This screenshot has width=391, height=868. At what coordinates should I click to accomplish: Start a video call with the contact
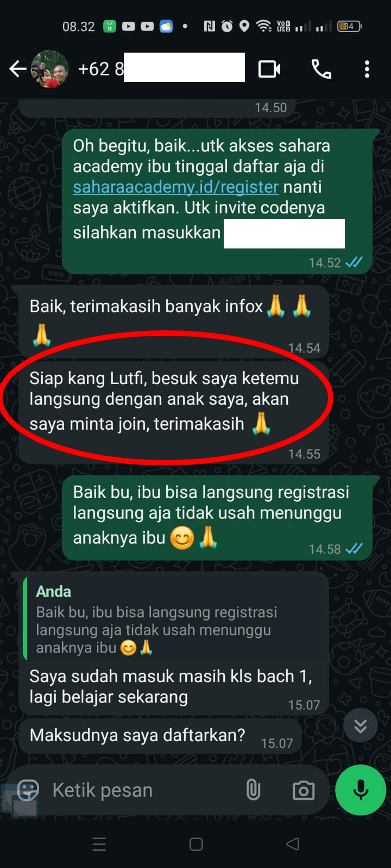(269, 69)
